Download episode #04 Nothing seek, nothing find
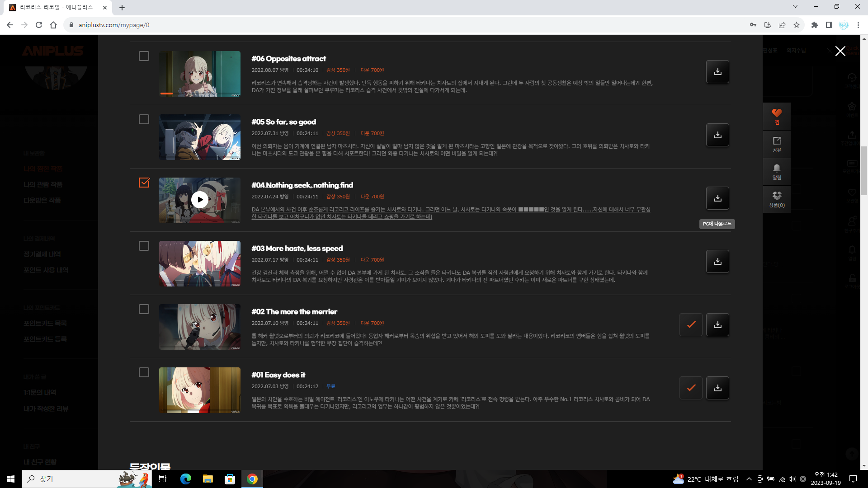 click(x=717, y=198)
